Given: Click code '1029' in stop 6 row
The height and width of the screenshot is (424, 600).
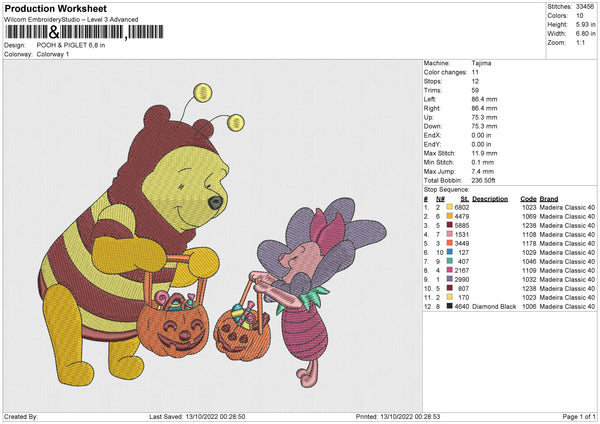Looking at the screenshot, I should (x=529, y=253).
